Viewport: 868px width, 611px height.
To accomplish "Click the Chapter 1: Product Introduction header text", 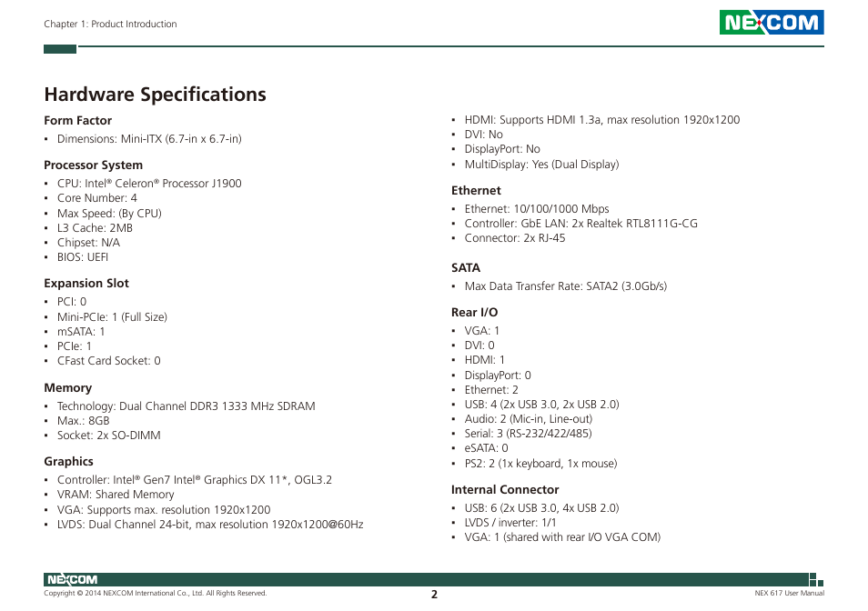I will coord(110,24).
